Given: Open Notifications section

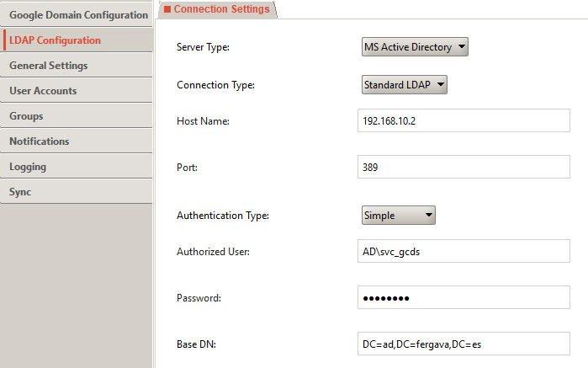Looking at the screenshot, I should [x=77, y=141].
